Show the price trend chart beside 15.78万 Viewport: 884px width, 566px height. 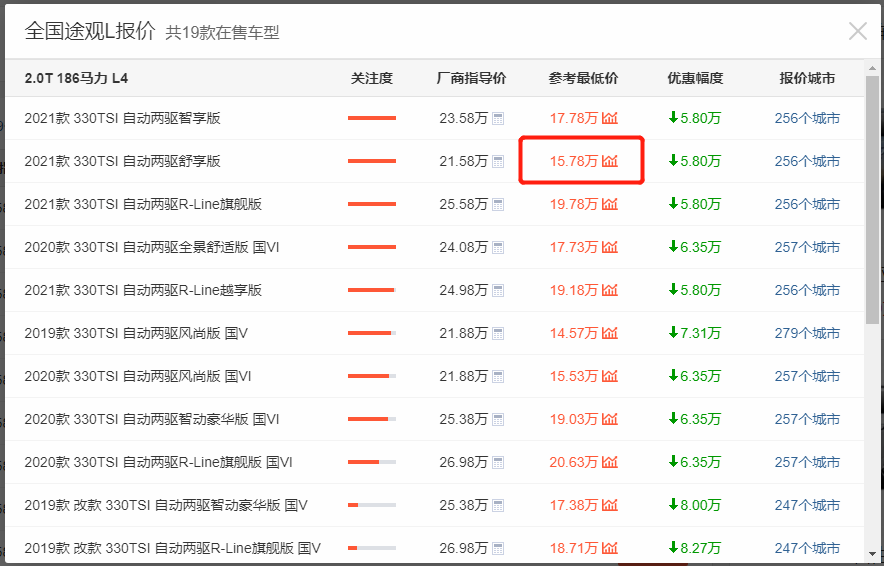[609, 161]
